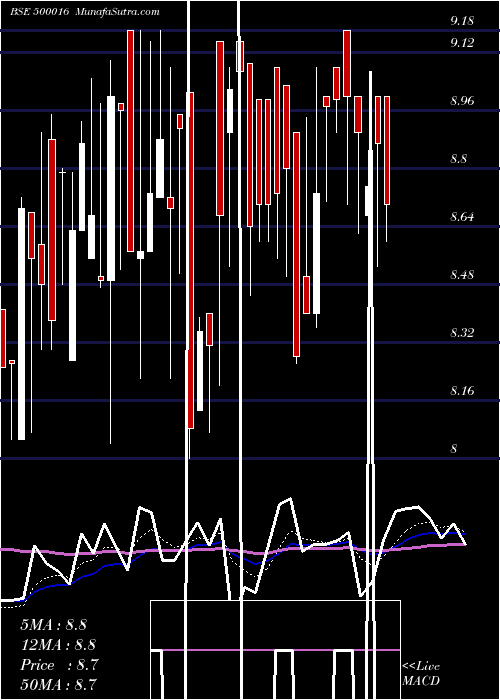Click the 8 price axis label
The image size is (500, 700).
pyautogui.click(x=454, y=449)
